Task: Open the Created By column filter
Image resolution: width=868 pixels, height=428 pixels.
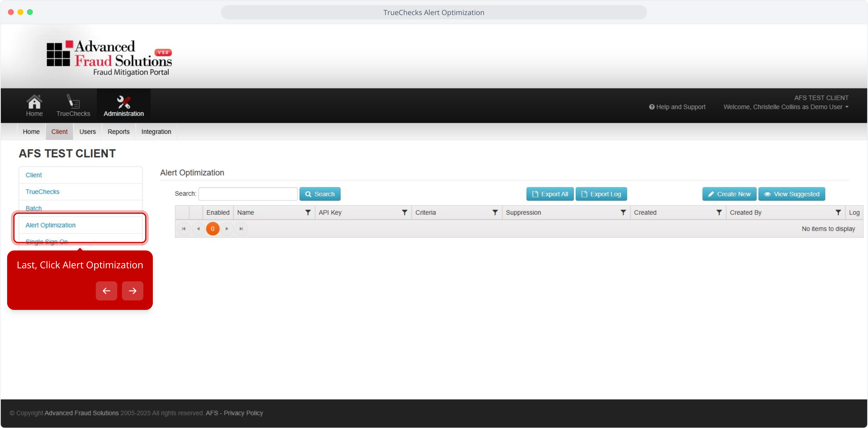Action: 838,212
